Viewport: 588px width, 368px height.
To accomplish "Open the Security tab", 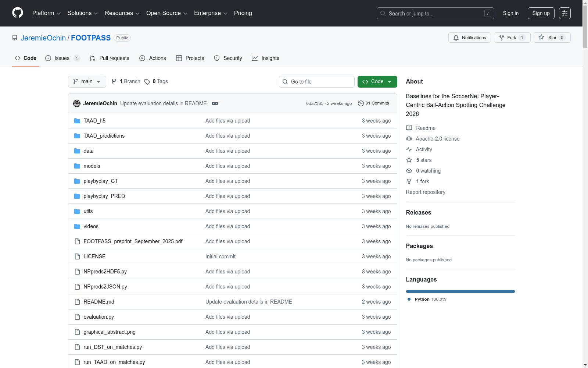I will coord(228,58).
